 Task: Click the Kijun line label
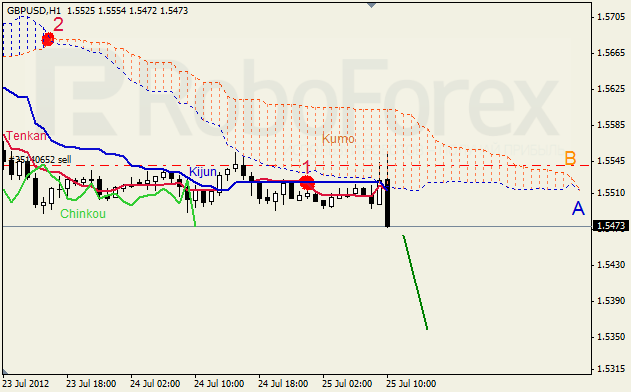[x=203, y=172]
